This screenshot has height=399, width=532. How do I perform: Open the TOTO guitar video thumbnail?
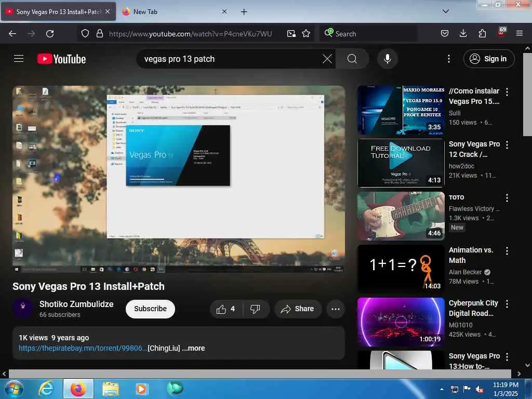click(401, 216)
